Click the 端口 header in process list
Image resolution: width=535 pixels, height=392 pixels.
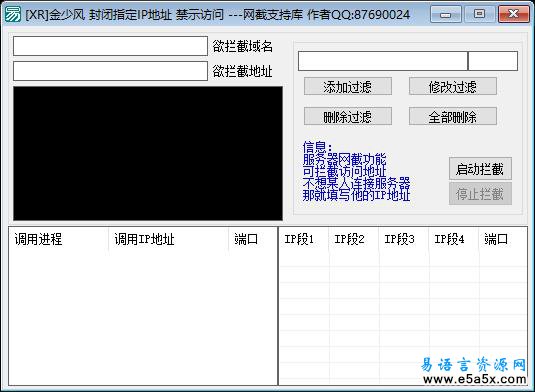pos(253,239)
